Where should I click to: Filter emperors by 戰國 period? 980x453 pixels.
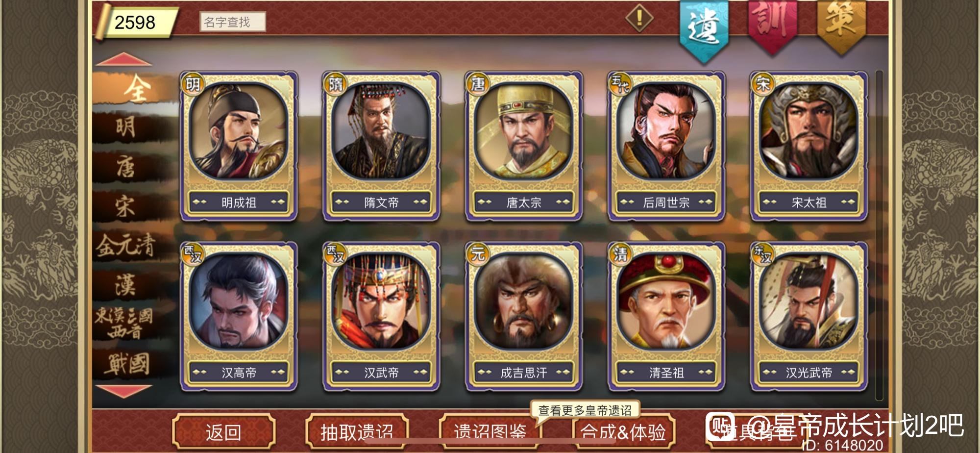pos(126,364)
